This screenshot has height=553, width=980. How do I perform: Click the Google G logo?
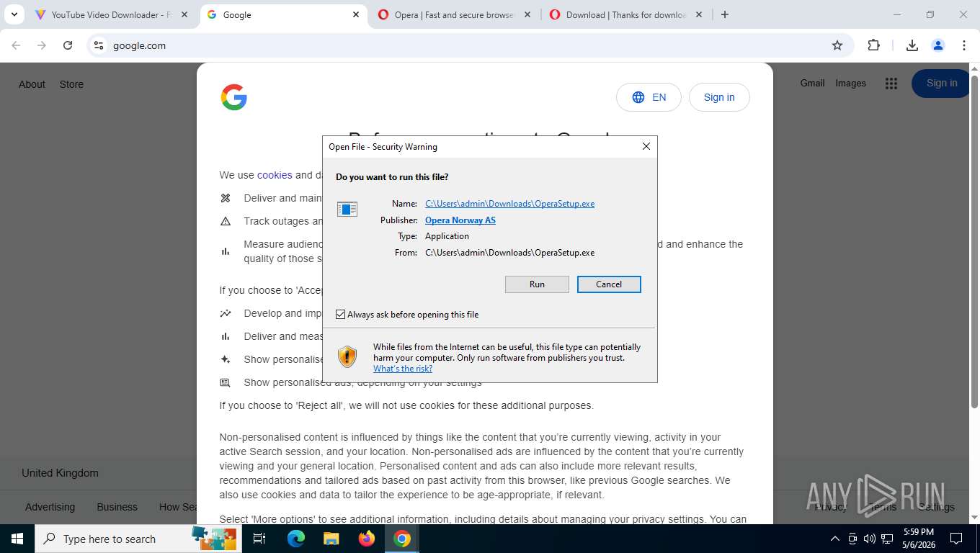point(234,97)
